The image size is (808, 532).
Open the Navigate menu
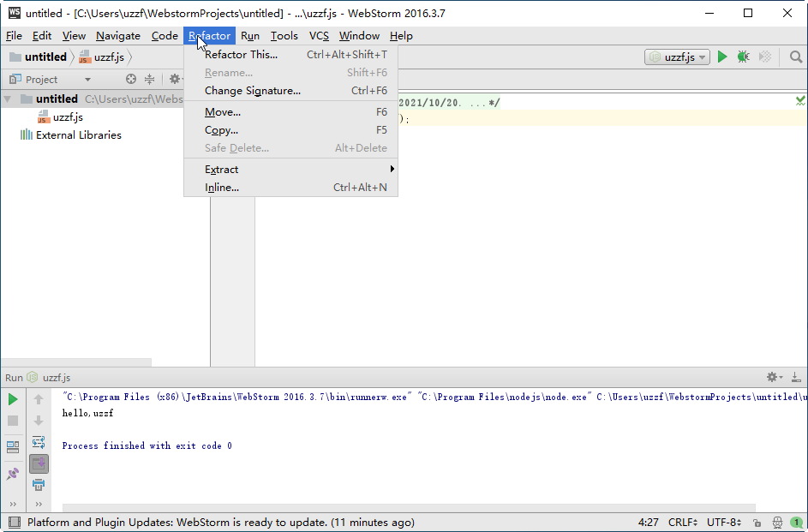pos(118,35)
